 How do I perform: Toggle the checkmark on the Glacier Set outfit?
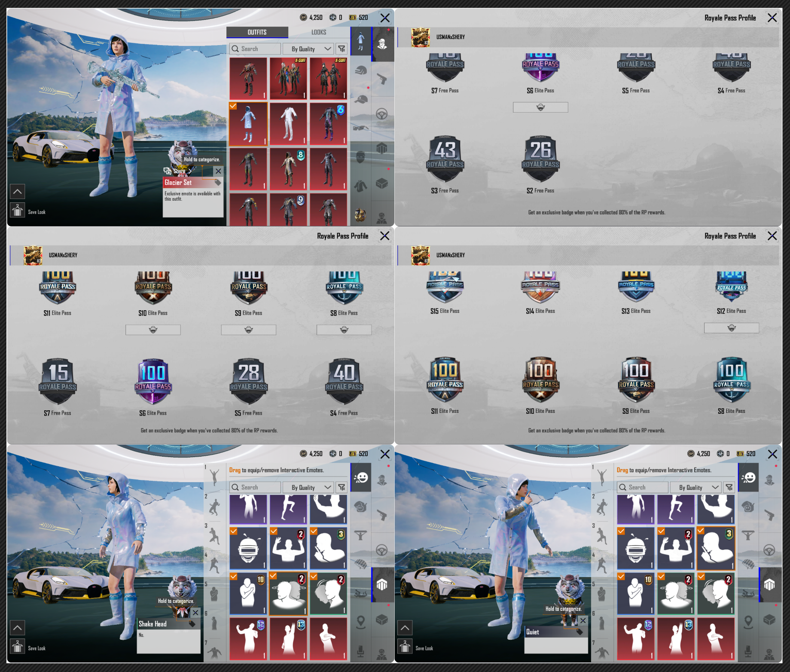tap(233, 106)
